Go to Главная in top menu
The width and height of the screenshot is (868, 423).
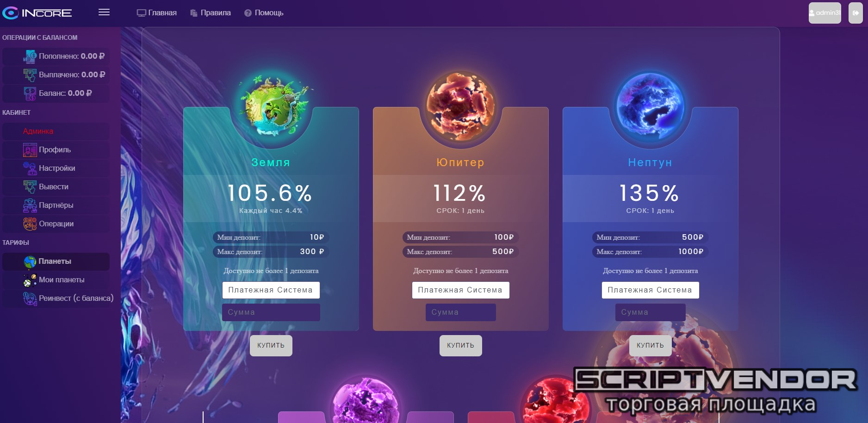tap(157, 13)
